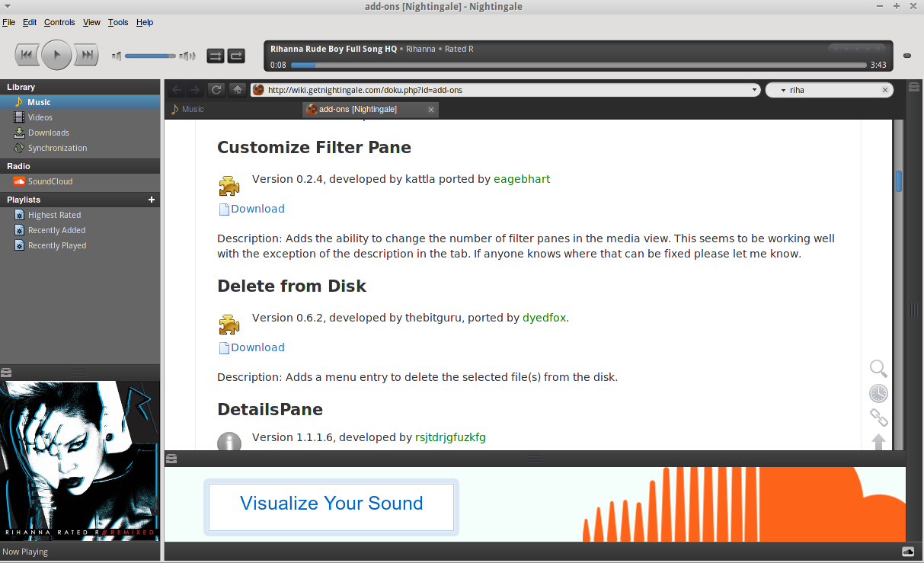Click the SoundCloud cloud icon in status bar
This screenshot has width=924, height=563.
pos(907,552)
